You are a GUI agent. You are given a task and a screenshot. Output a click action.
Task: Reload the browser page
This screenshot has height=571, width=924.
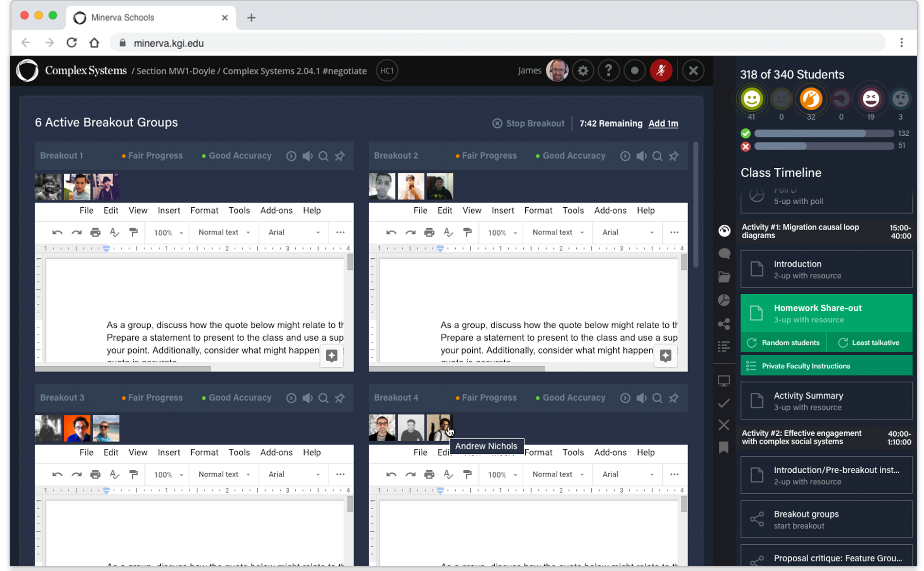pyautogui.click(x=71, y=43)
